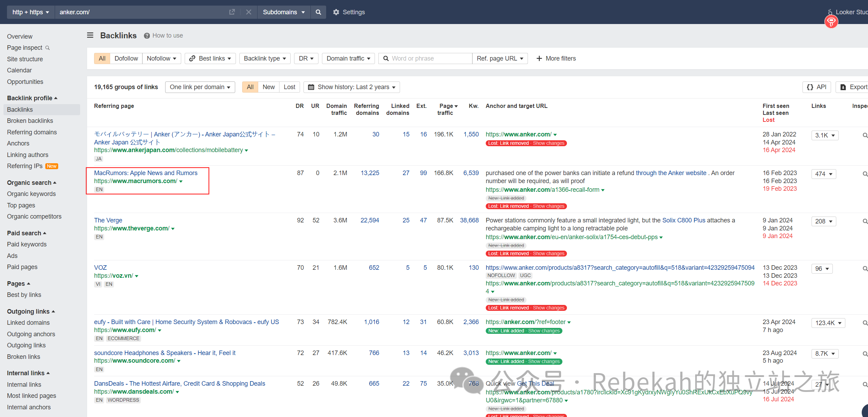Open Organic keywords in the sidebar
Image resolution: width=868 pixels, height=417 pixels.
(31, 194)
